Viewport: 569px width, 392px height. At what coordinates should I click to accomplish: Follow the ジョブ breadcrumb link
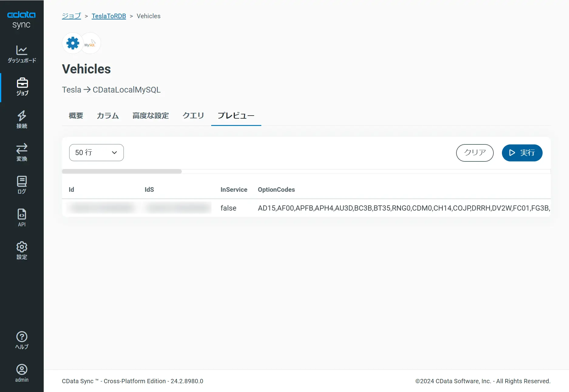72,16
